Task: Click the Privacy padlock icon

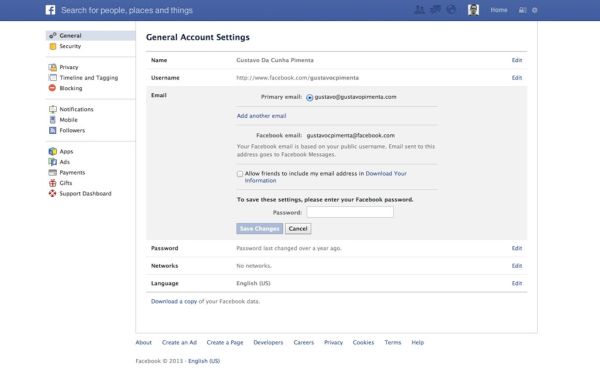Action: pos(53,67)
